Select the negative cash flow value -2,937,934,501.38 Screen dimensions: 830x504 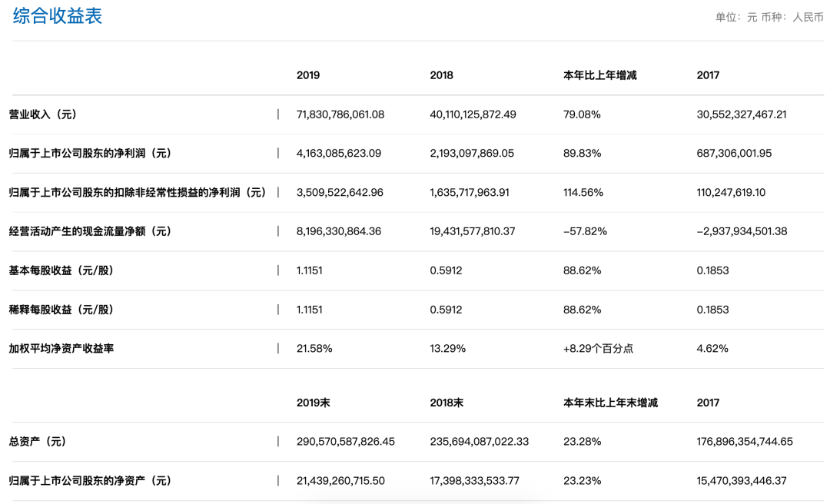coord(742,231)
